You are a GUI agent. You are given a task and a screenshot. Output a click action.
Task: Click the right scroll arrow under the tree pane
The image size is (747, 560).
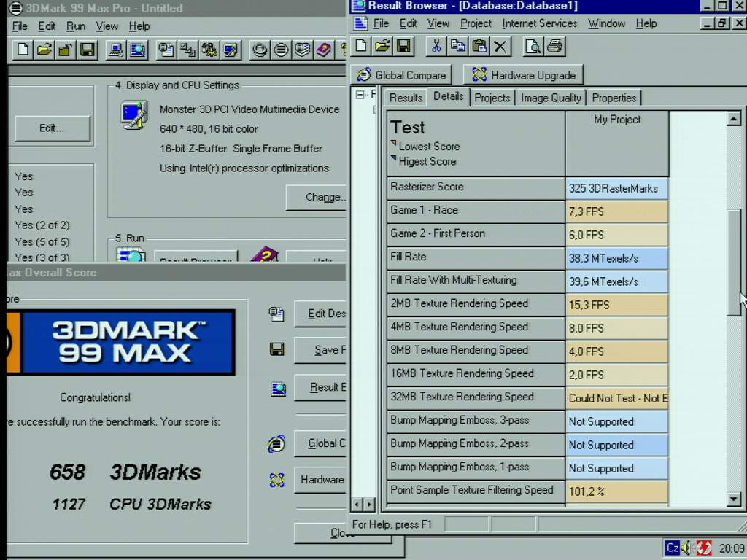click(x=369, y=504)
